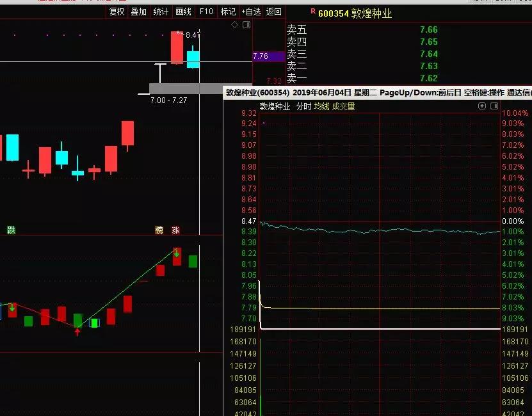
Task: Open the 叠加 overlay tool
Action: coord(138,12)
